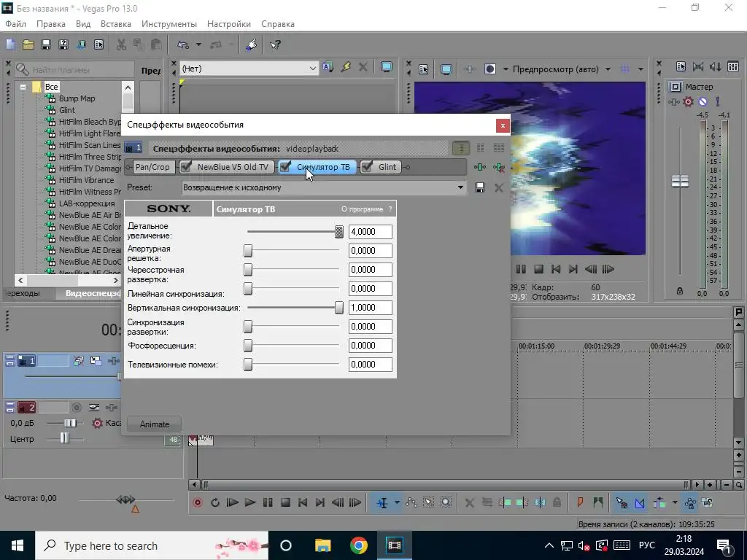This screenshot has width=747, height=560.
Task: Click the Animate button
Action: 155,424
